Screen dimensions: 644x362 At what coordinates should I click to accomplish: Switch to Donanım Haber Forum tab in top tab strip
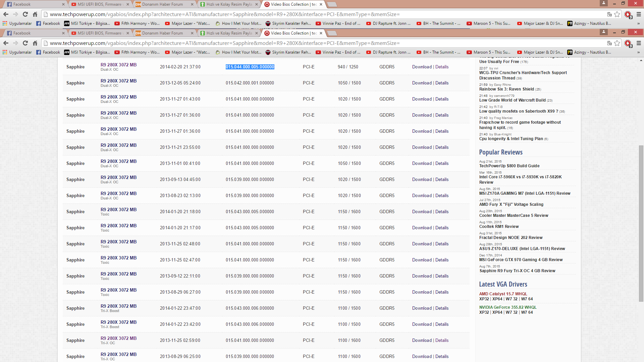(162, 4)
